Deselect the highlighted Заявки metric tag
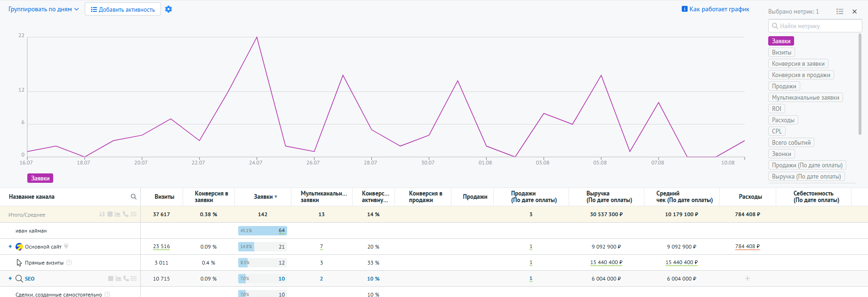This screenshot has width=868, height=297. 781,41
